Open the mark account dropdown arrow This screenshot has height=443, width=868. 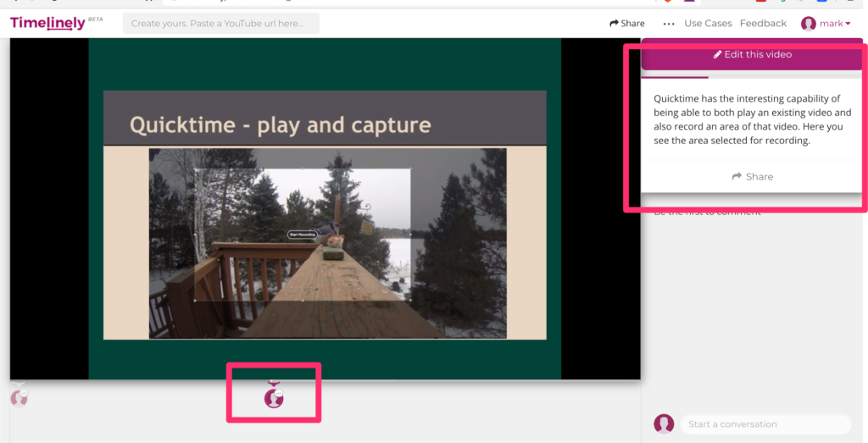click(x=848, y=24)
